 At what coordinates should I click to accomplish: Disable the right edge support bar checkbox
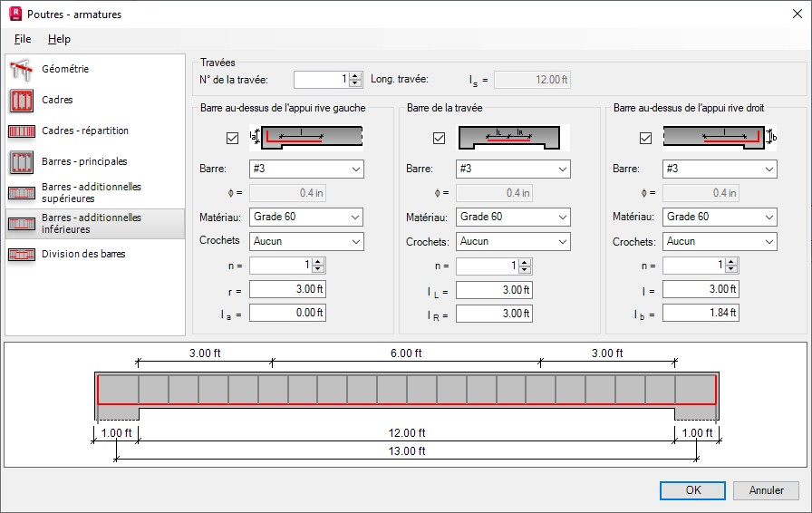645,139
